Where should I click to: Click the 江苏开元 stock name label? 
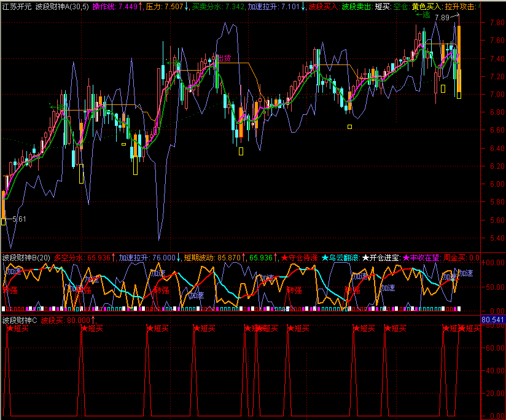pyautogui.click(x=17, y=7)
